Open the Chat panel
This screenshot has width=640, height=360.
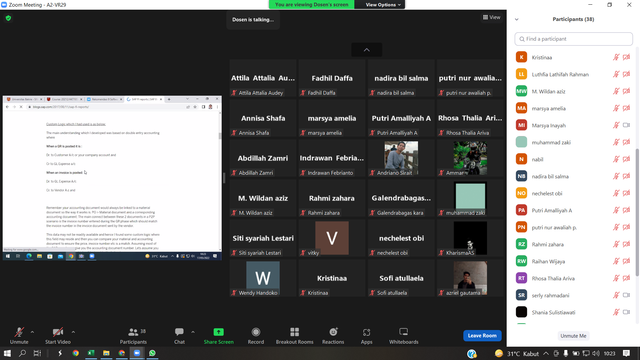[179, 336]
